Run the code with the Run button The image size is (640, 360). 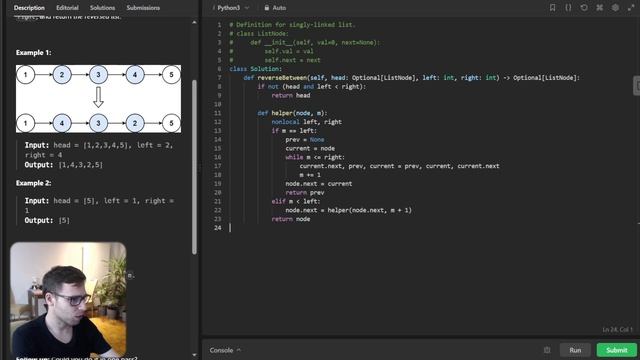(575, 350)
